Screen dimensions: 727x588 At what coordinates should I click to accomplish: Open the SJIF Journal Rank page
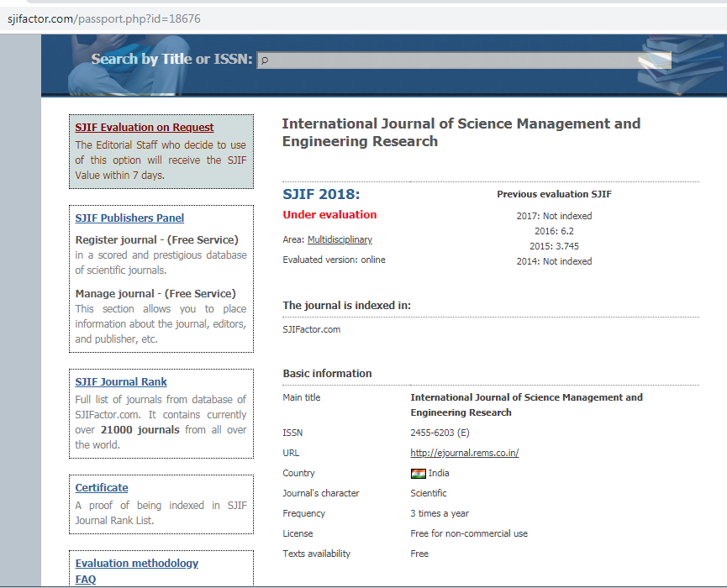tap(121, 382)
